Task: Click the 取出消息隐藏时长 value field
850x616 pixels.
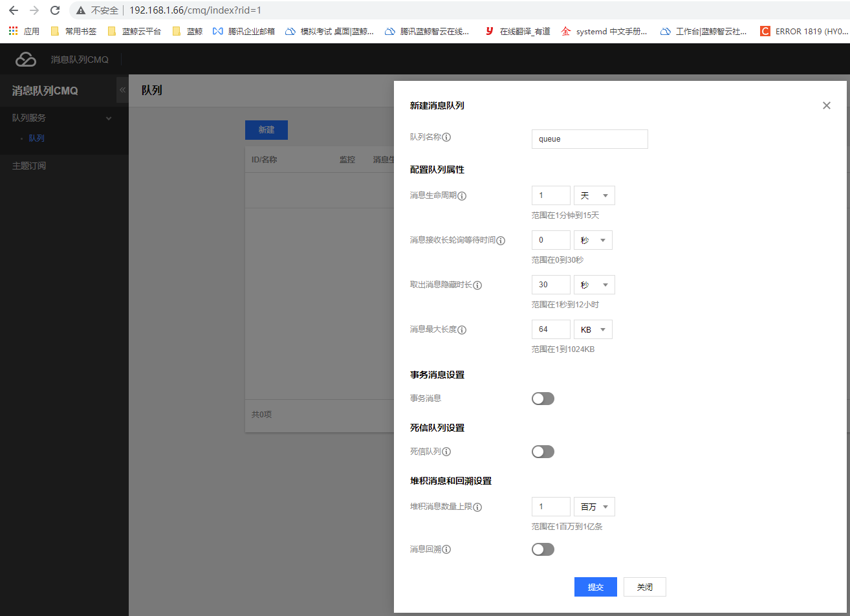Action: click(x=550, y=285)
